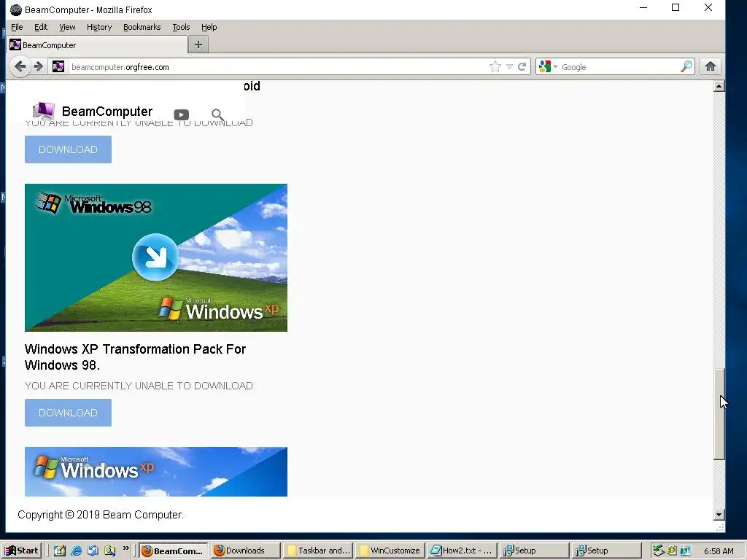
Task: Click the site favicon beside the address bar
Action: click(58, 66)
